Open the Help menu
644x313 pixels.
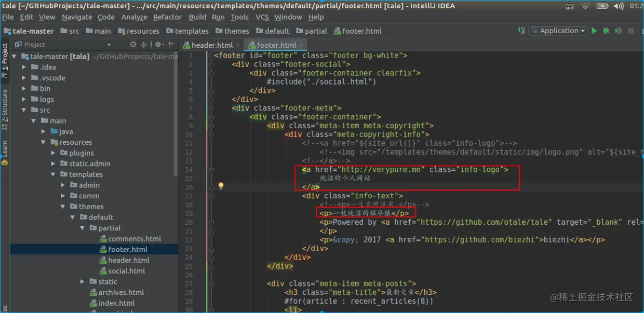(x=316, y=17)
